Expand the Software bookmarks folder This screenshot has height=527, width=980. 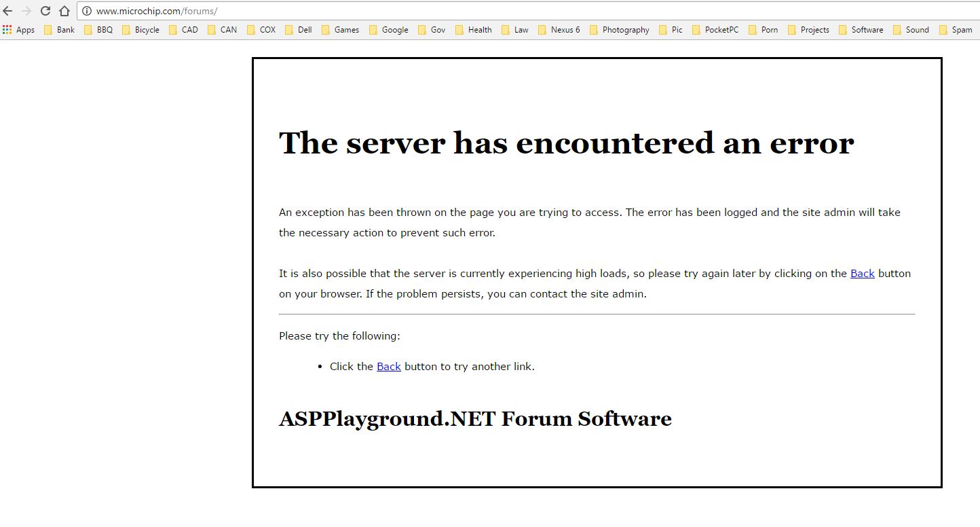click(x=862, y=29)
